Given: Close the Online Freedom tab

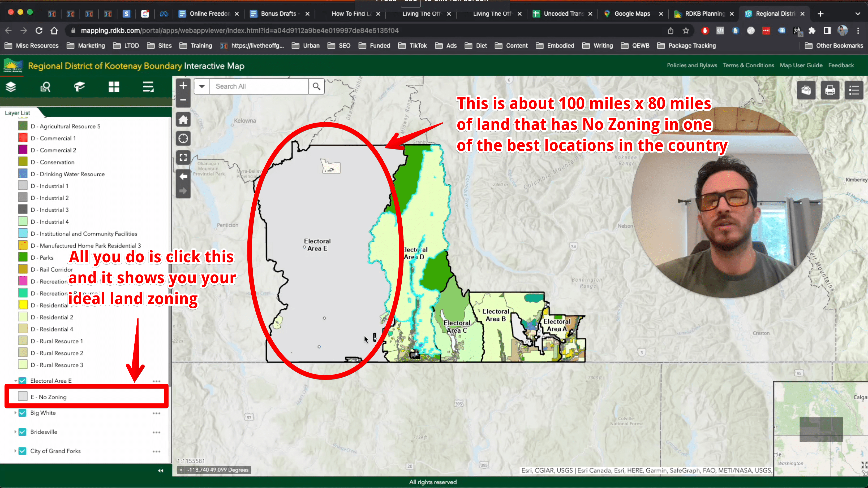Looking at the screenshot, I should [237, 14].
